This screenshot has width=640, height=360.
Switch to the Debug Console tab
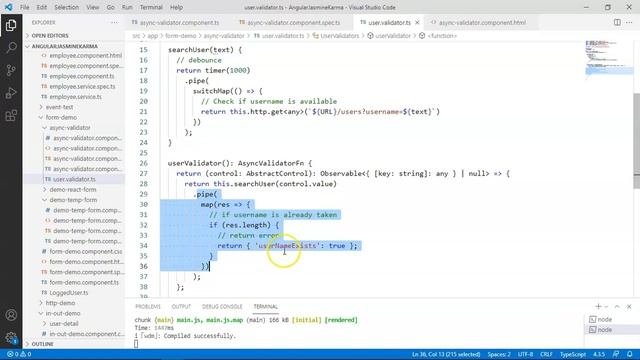coord(222,307)
